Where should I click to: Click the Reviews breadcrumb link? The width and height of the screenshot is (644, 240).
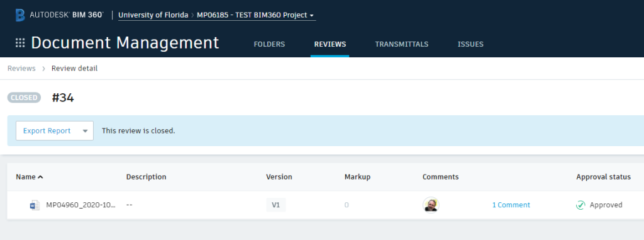21,68
